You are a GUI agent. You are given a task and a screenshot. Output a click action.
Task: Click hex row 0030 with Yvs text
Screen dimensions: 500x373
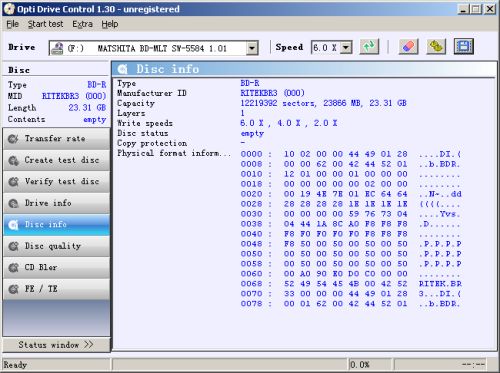pyautogui.click(x=351, y=214)
